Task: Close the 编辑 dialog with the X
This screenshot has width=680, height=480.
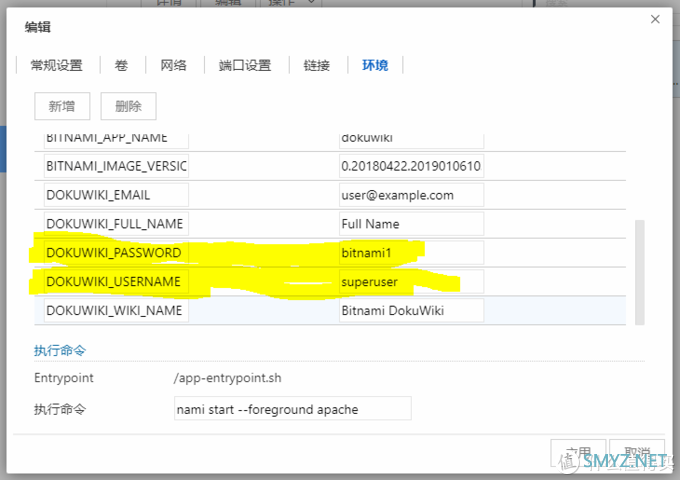Action: click(x=655, y=19)
